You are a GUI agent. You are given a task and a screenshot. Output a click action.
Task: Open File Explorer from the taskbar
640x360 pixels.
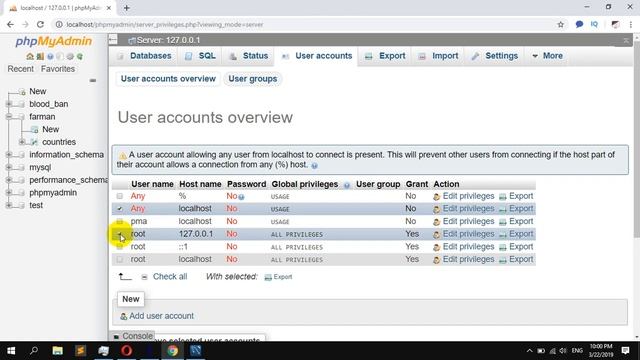click(58, 351)
